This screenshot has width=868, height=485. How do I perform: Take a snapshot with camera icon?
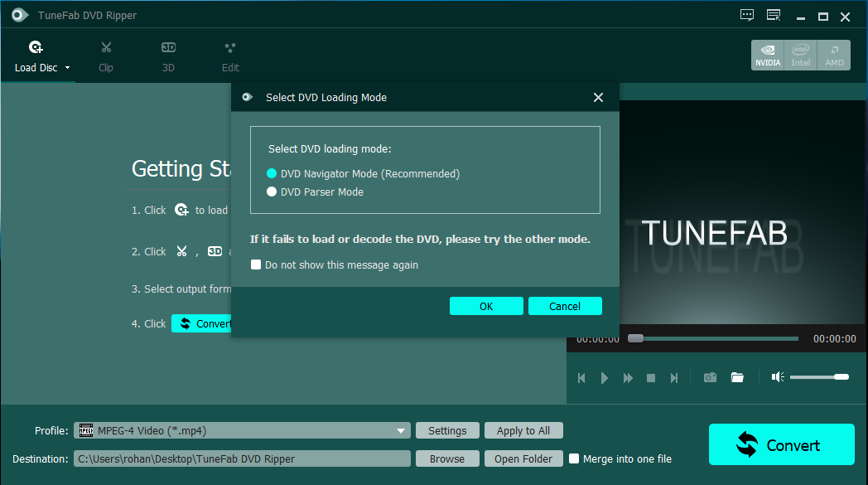(710, 377)
